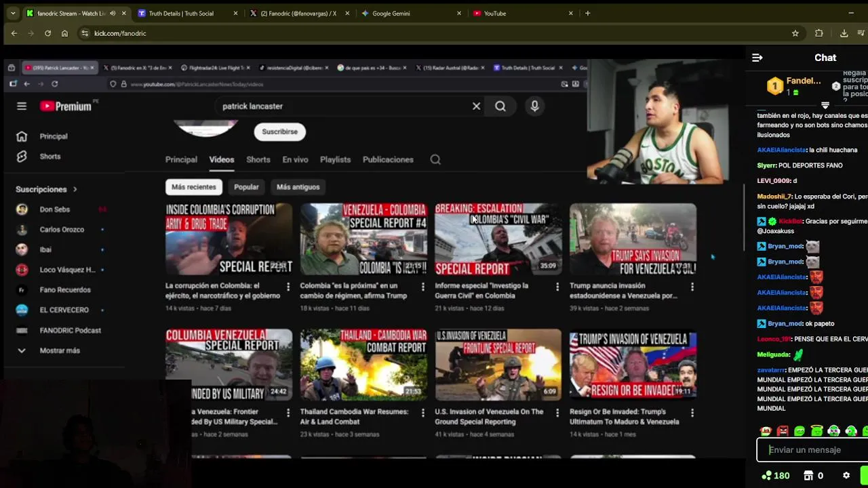This screenshot has width=868, height=488.
Task: Switch to the Fanodric X browser tab
Action: 298,13
